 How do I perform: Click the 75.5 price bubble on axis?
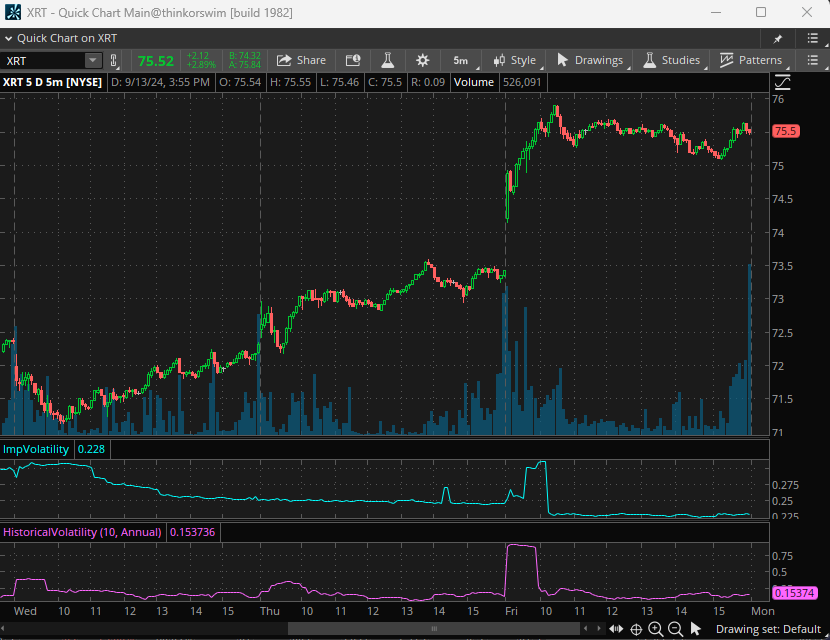click(786, 131)
